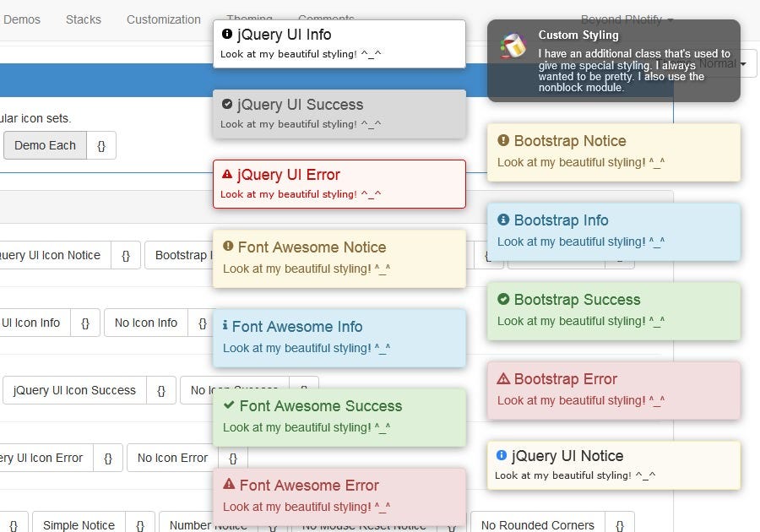
Task: Click the exclamation icon in Font Awesome Notice
Action: [228, 247]
